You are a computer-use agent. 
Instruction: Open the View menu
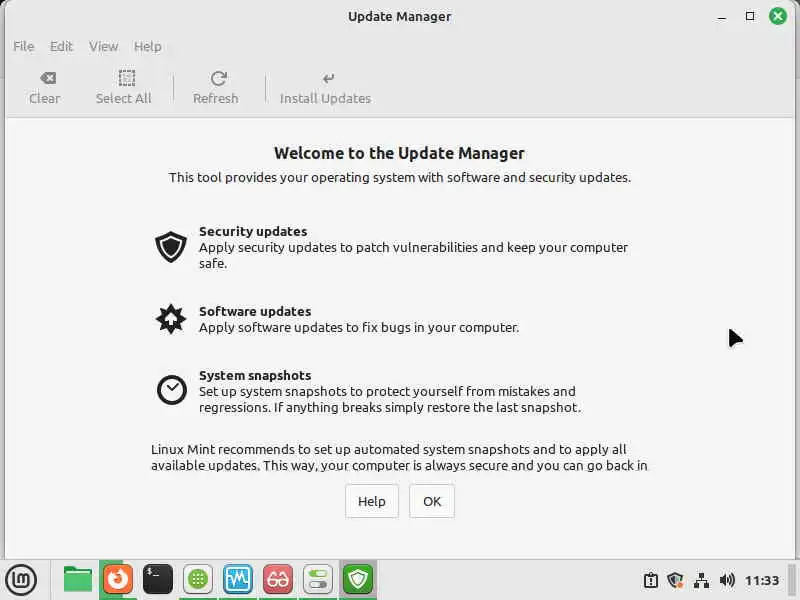click(x=104, y=46)
